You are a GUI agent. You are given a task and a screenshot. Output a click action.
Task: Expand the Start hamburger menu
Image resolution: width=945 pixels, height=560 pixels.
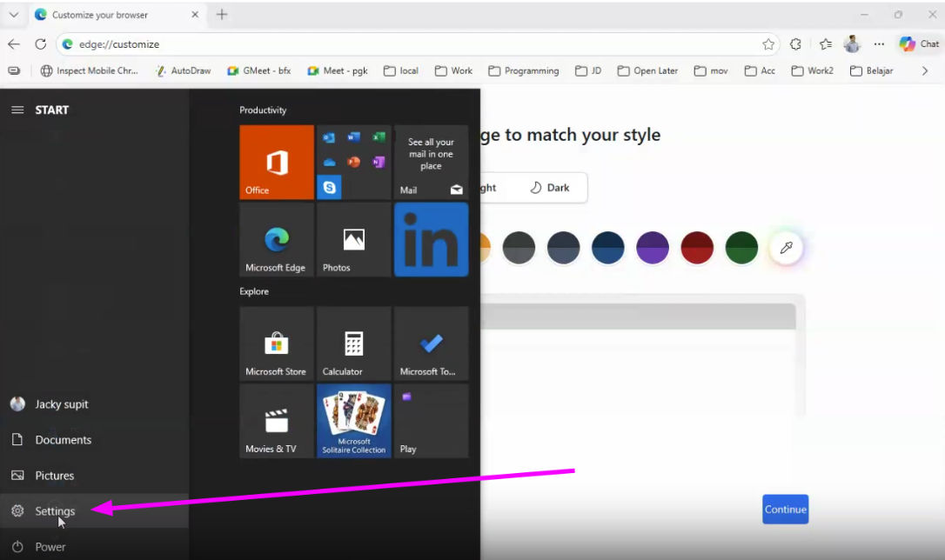coord(17,110)
